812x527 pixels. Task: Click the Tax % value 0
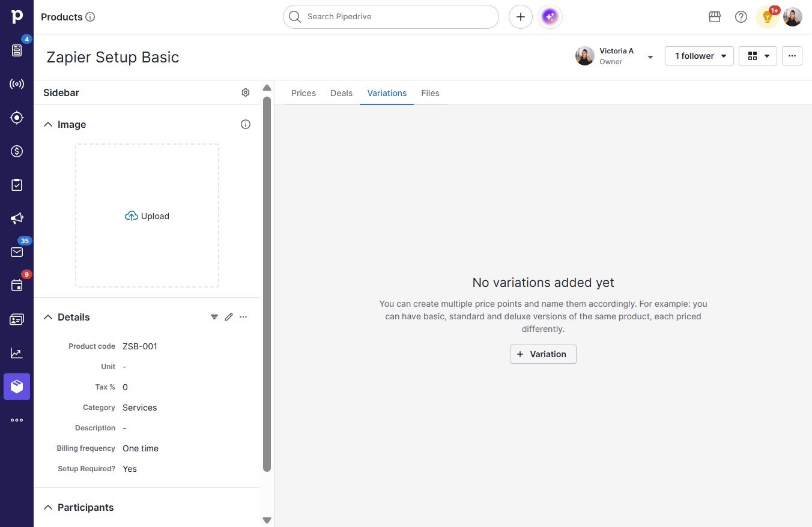(125, 387)
